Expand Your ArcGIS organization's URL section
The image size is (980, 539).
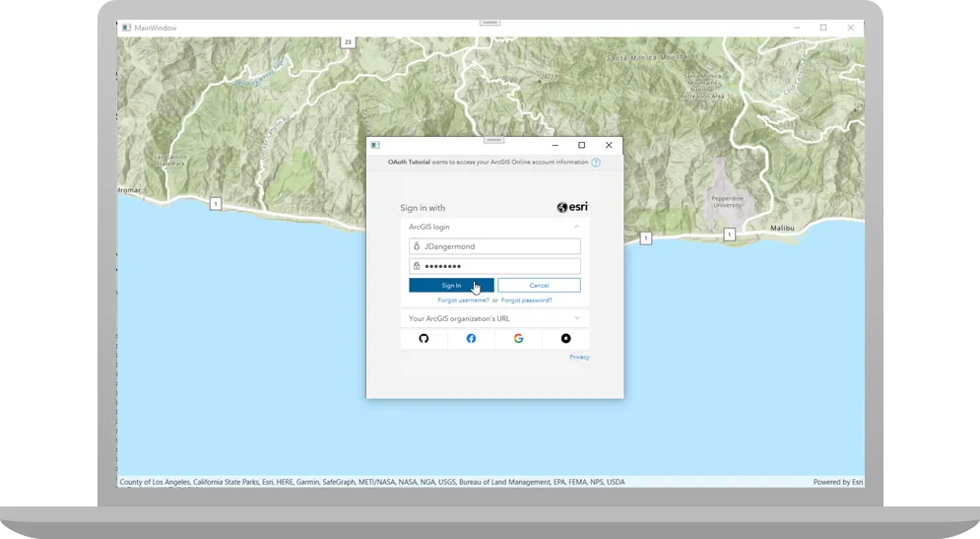(x=494, y=318)
